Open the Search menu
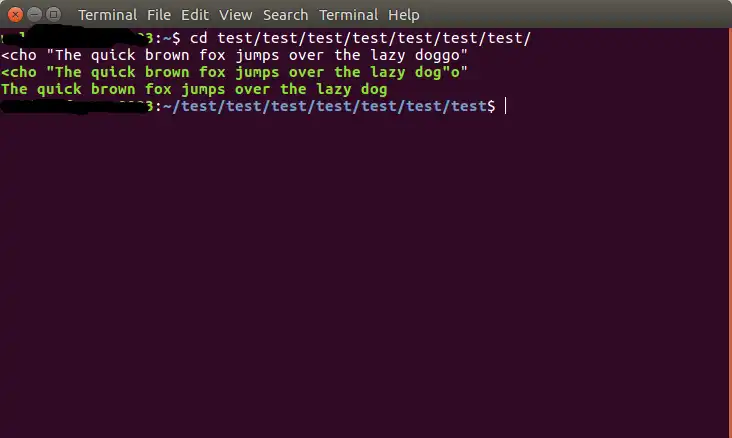Image resolution: width=732 pixels, height=438 pixels. 285,15
